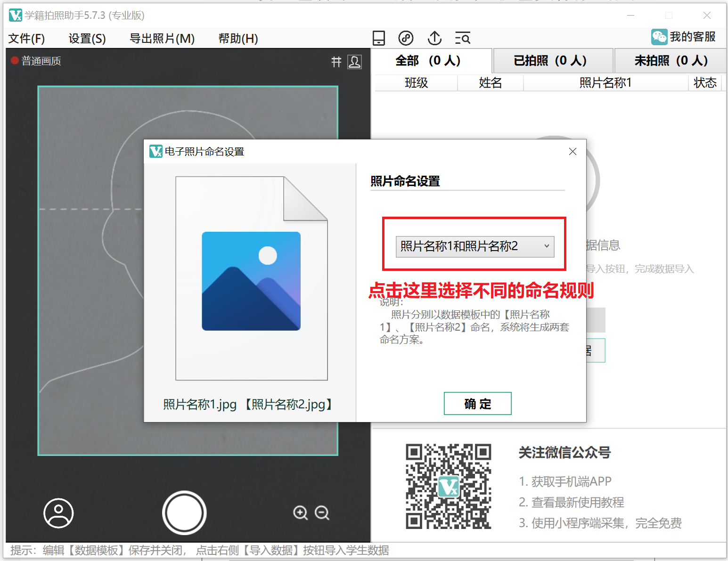Click the zoom in magnifier icon
The height and width of the screenshot is (561, 728).
pos(300,512)
